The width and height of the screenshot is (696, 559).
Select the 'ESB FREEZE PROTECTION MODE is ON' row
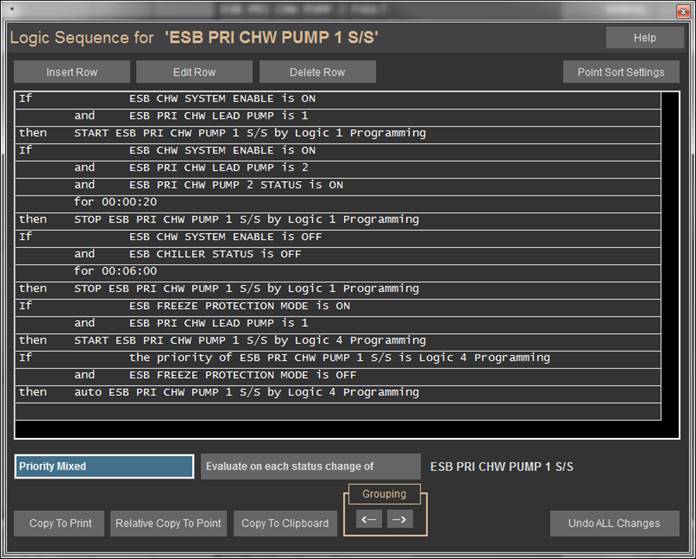(239, 306)
